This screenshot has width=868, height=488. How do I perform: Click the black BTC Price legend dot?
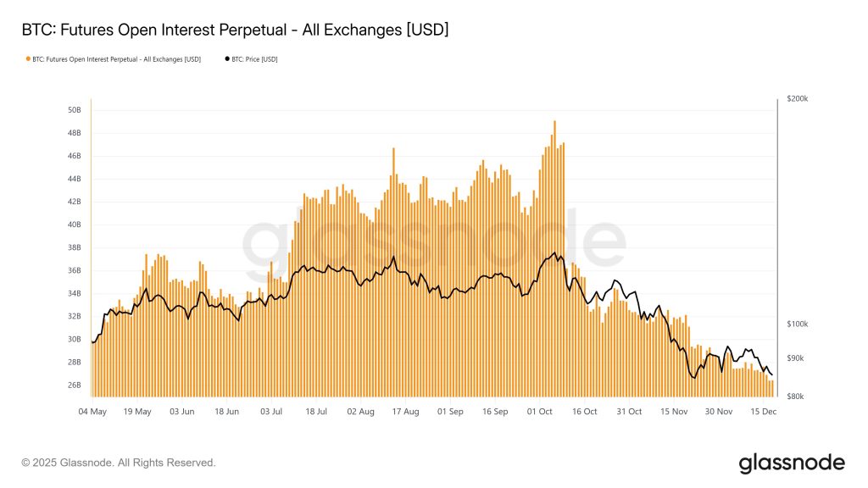click(x=226, y=59)
